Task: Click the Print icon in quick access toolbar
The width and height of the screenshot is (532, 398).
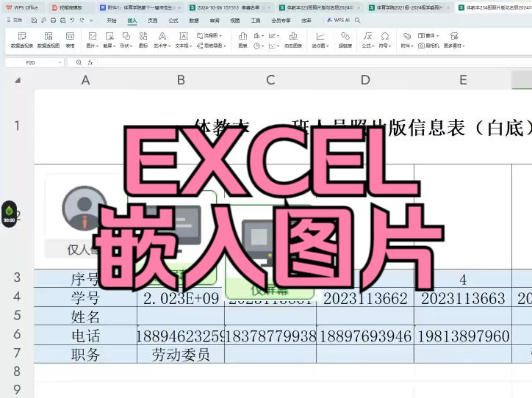Action: point(53,21)
